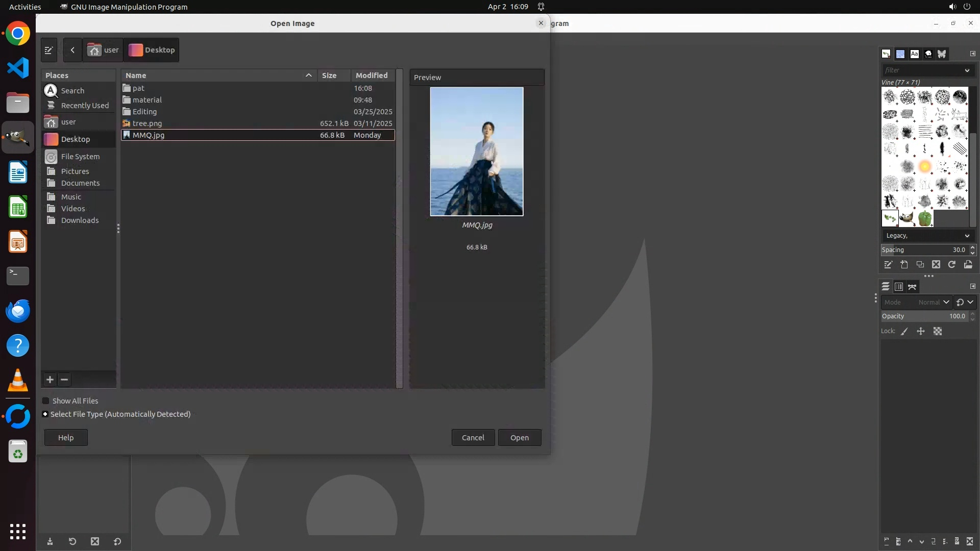Click the add bookmark plus button
Viewport: 980px width, 551px height.
50,380
